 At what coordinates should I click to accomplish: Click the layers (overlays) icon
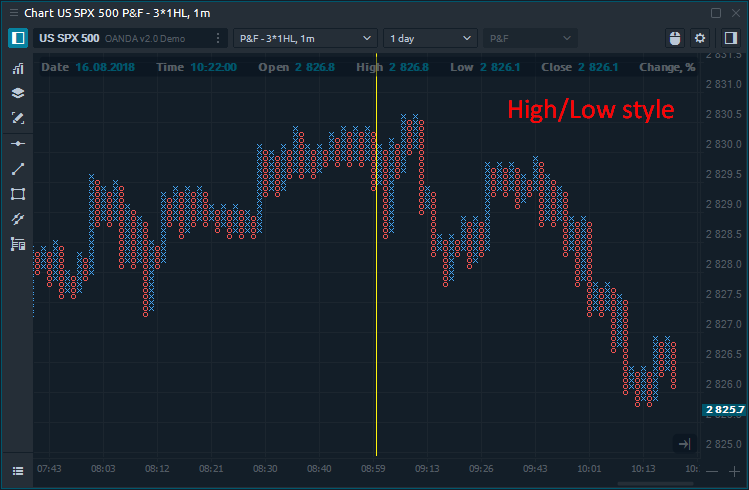17,93
